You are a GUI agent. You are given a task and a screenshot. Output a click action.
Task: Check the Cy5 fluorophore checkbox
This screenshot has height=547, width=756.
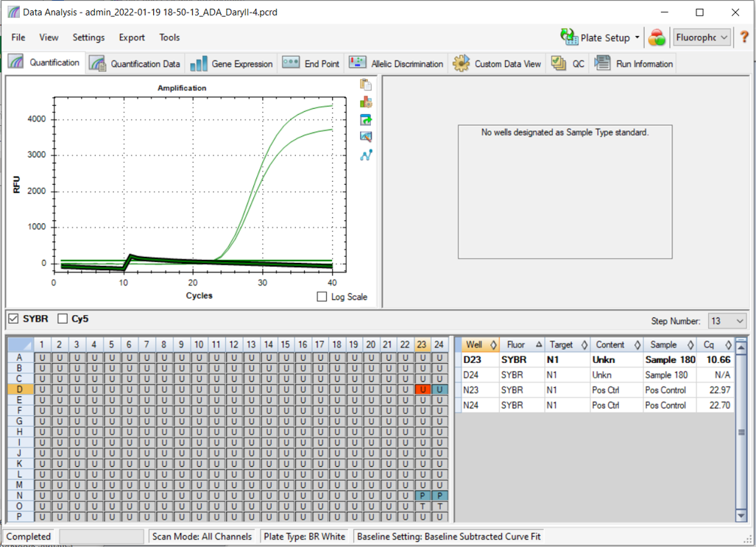[63, 319]
